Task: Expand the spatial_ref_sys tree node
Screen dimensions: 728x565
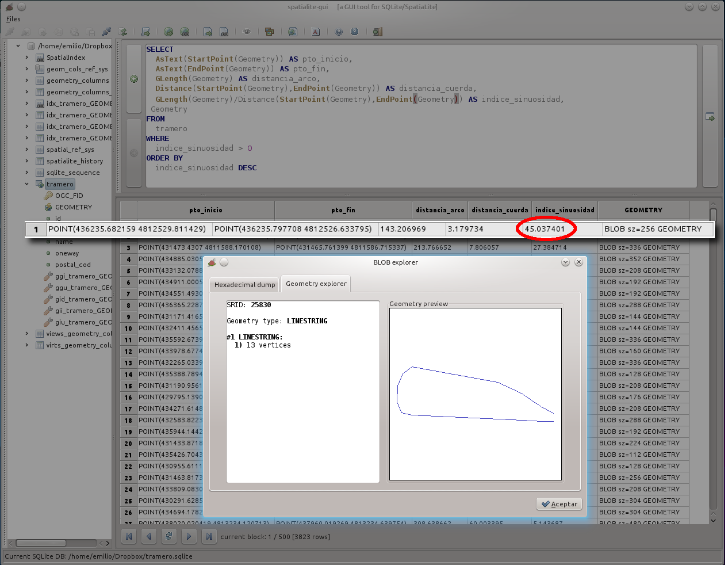Action: (27, 150)
